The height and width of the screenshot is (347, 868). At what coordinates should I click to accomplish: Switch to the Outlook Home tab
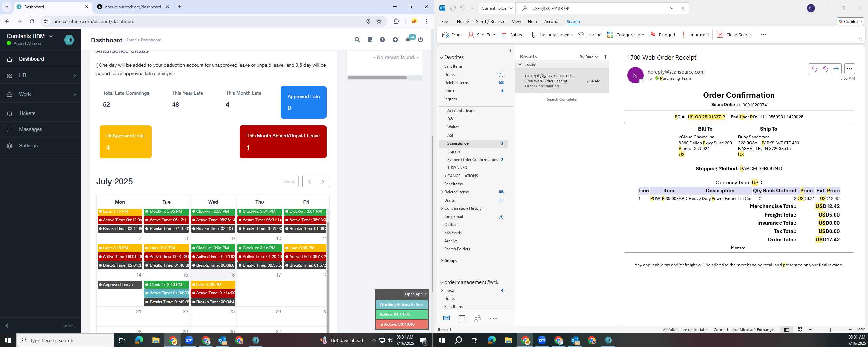pyautogui.click(x=463, y=21)
